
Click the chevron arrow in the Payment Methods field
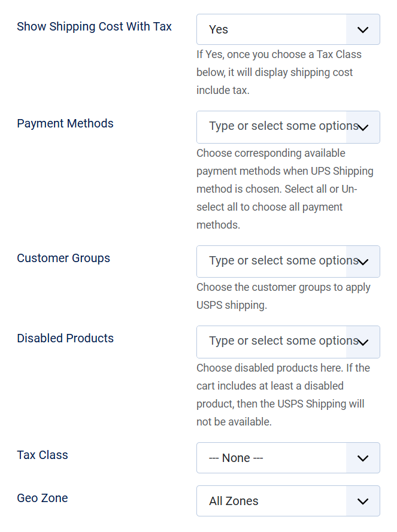pyautogui.click(x=363, y=127)
